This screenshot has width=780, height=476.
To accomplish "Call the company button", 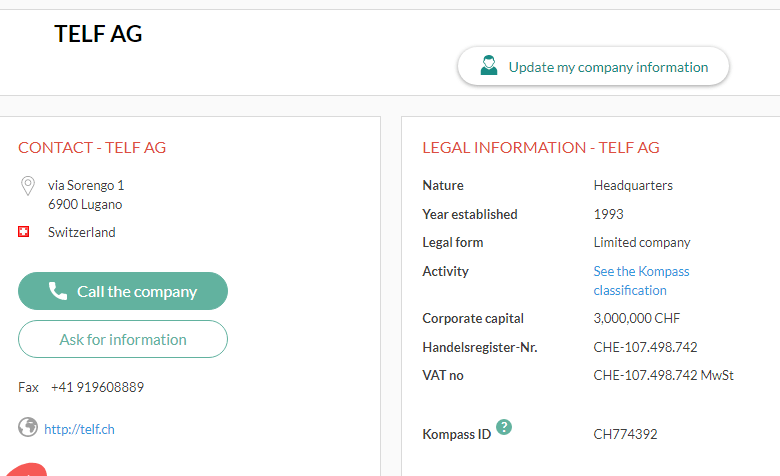I will [123, 291].
